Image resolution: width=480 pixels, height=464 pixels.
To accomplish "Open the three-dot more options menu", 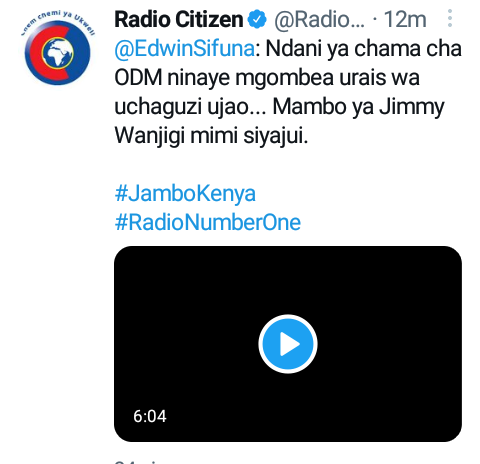I will (x=450, y=18).
